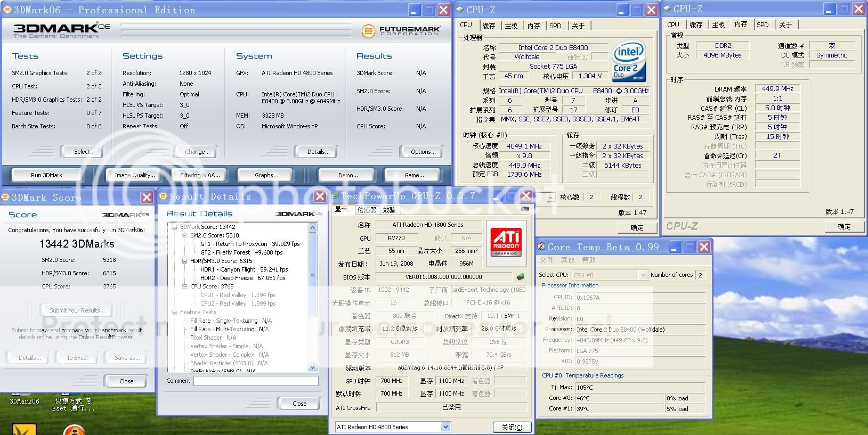Click Close button in Result Details window
Viewport: 868px width, 435px height.
point(299,404)
